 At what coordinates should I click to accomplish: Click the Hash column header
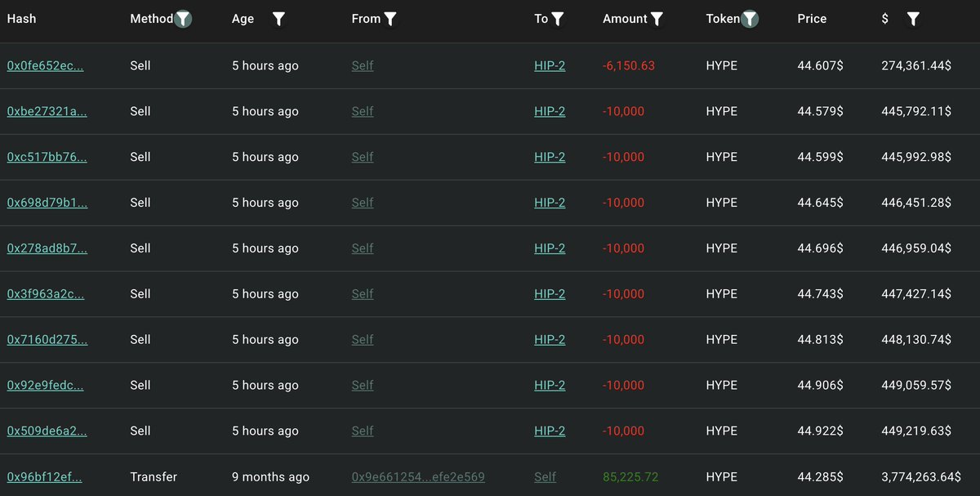pos(22,19)
